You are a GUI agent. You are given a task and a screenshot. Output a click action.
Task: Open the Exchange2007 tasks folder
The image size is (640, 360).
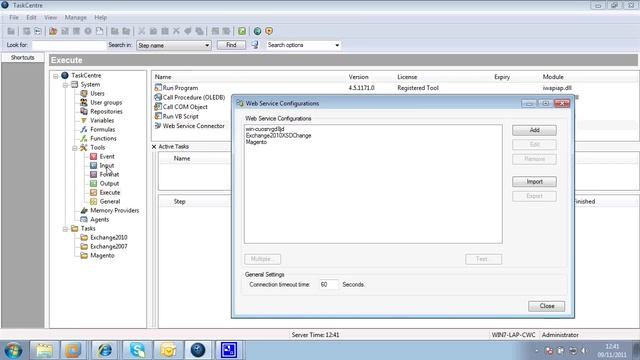tap(109, 246)
